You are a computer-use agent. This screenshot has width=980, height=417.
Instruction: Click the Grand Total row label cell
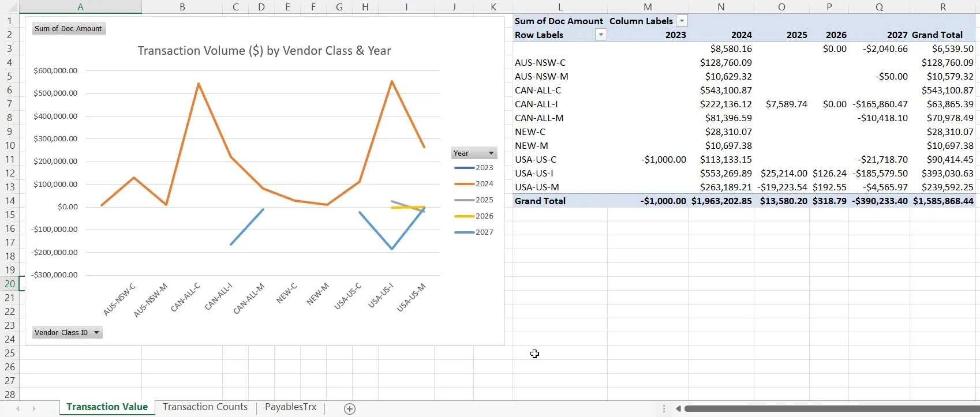(540, 201)
